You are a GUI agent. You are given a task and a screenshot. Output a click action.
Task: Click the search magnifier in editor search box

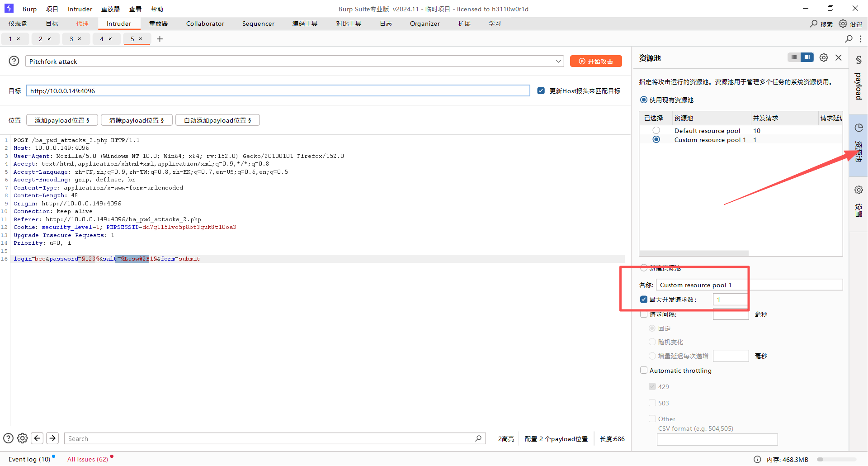pyautogui.click(x=478, y=438)
